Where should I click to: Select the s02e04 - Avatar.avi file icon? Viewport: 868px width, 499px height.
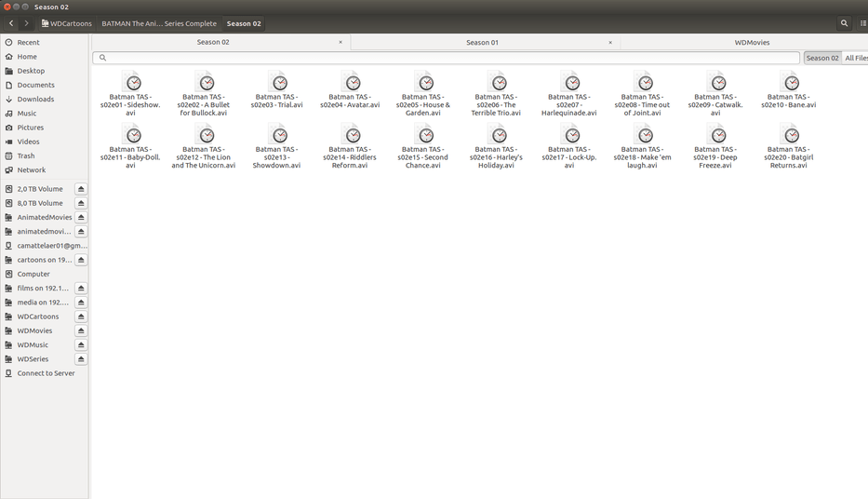[351, 81]
